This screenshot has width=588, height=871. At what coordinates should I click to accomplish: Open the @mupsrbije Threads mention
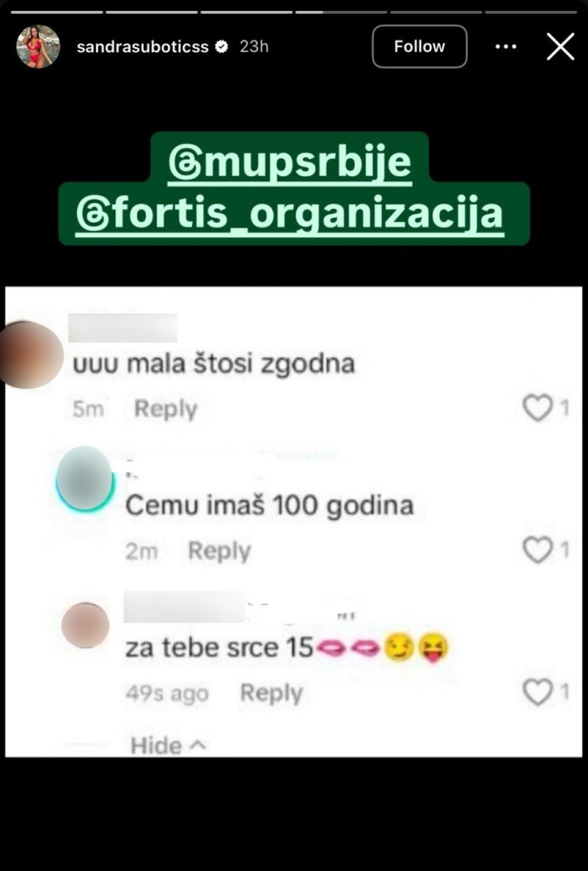tap(290, 164)
